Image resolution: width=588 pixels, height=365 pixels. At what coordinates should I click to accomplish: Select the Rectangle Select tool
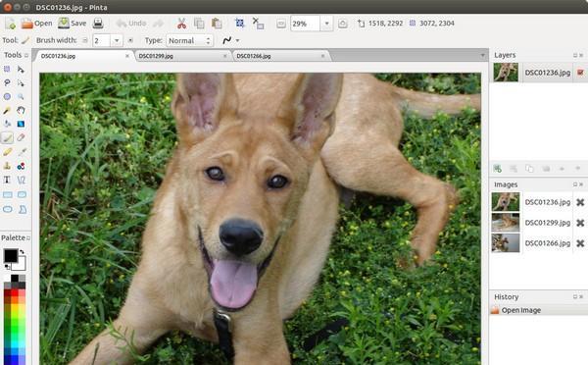(7, 69)
